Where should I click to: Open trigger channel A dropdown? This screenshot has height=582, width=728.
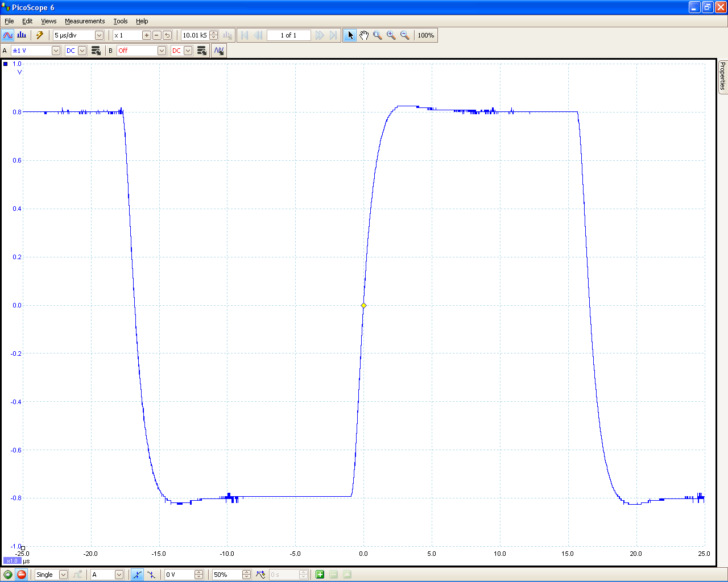[x=119, y=575]
